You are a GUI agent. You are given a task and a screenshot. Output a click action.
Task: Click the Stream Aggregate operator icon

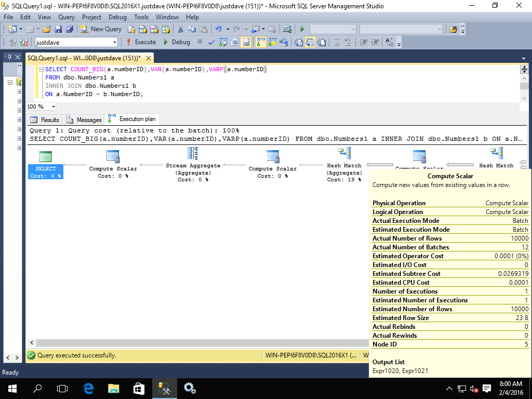click(193, 153)
